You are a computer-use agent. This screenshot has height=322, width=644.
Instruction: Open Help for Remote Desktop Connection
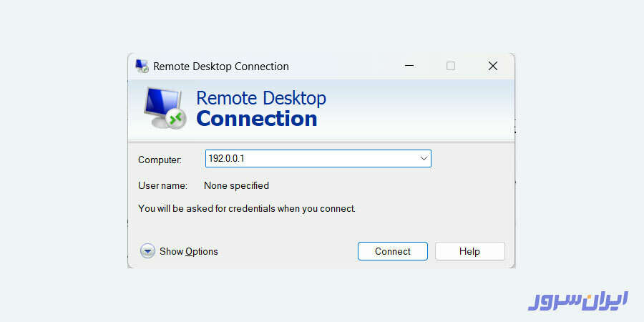[x=469, y=251]
